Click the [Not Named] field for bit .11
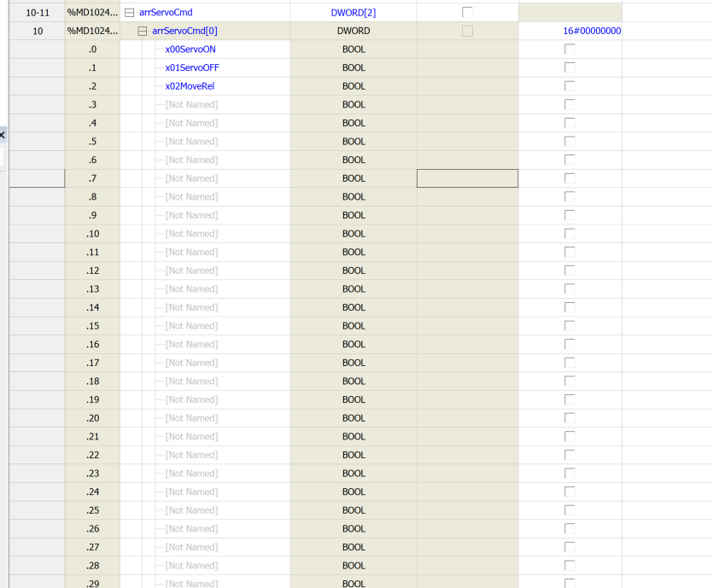Viewport: 713px width, 588px height. pos(191,253)
